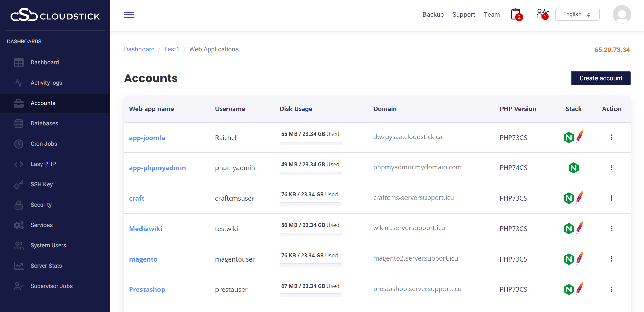Click the user profile avatar
Image resolution: width=644 pixels, height=312 pixels.
pyautogui.click(x=622, y=14)
